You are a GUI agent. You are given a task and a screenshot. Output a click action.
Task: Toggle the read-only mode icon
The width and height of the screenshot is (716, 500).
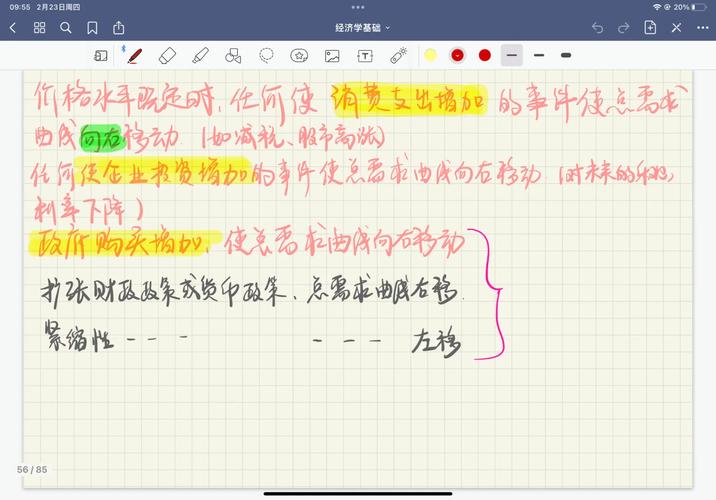[x=100, y=56]
